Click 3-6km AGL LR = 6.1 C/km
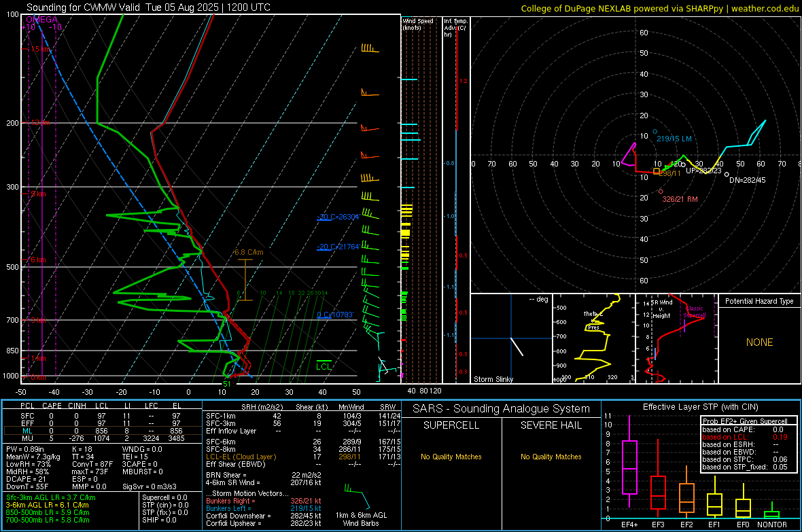 coord(47,505)
